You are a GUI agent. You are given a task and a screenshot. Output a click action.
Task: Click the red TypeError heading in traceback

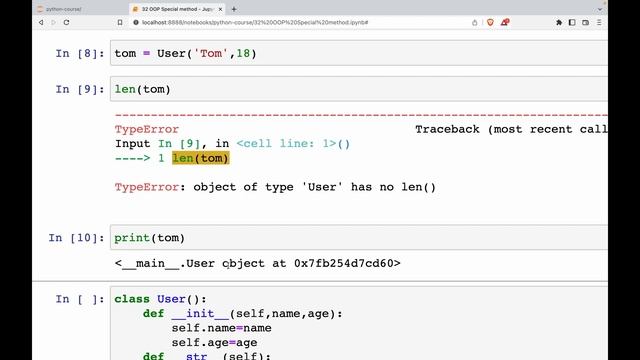147,129
